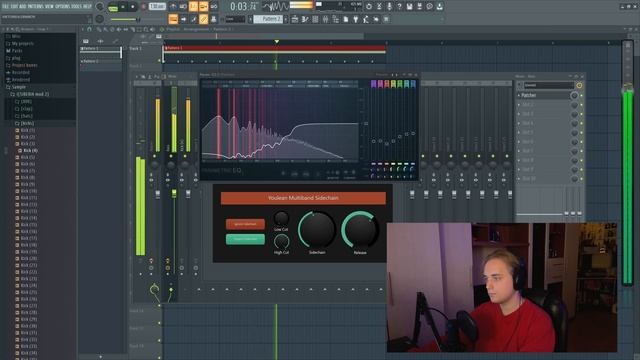
Task: Toggle the green pattern/song mode switch
Action: click(x=113, y=7)
